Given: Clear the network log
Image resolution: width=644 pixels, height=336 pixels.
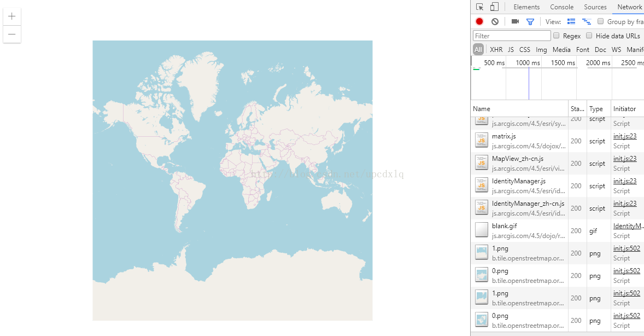Looking at the screenshot, I should click(495, 21).
